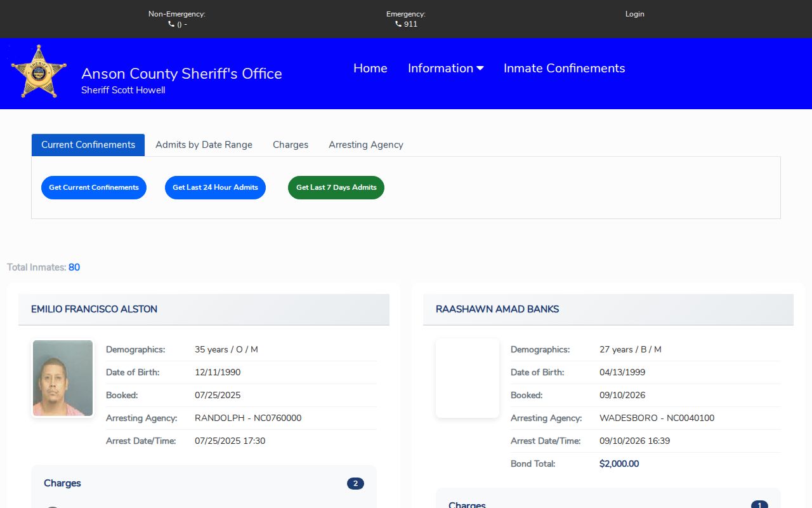Click the arrest time 07/25/2025 17:30
Screen dimensions: 812x508
point(230,441)
